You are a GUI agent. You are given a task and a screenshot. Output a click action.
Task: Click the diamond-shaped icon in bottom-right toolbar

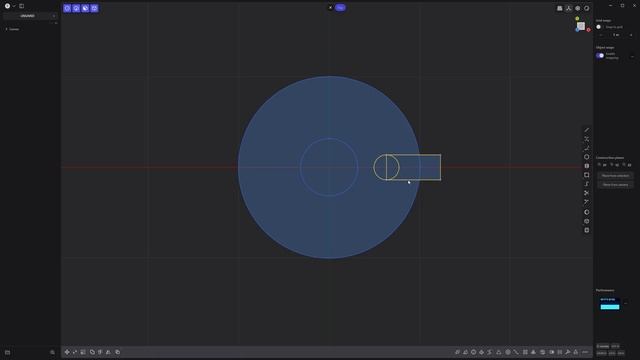[482, 352]
